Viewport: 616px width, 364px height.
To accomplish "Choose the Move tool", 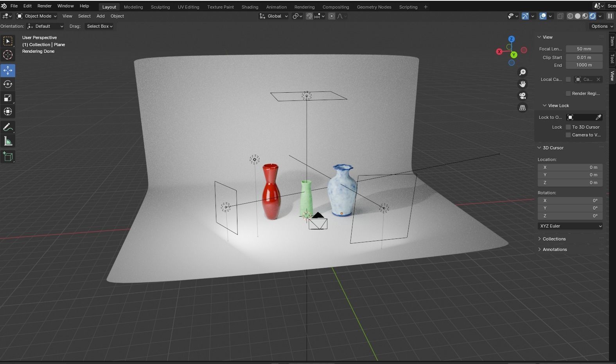I will click(x=8, y=70).
